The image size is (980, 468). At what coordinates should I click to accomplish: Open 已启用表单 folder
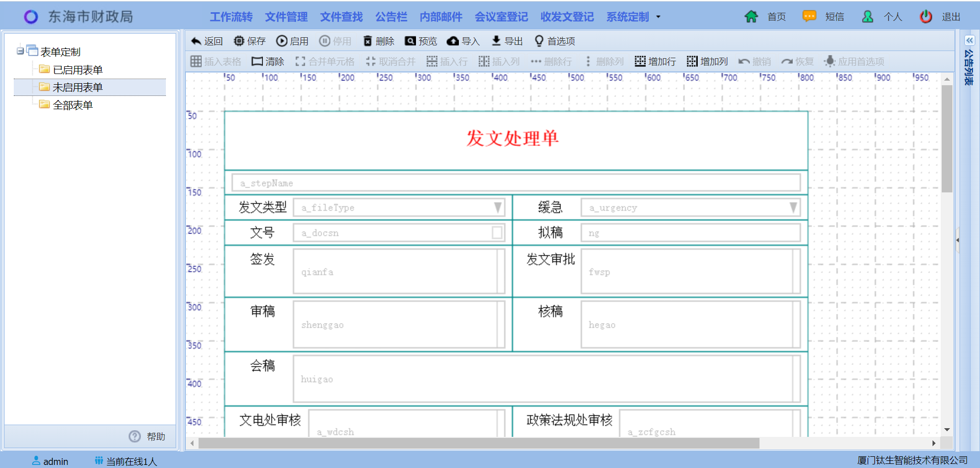tap(78, 70)
